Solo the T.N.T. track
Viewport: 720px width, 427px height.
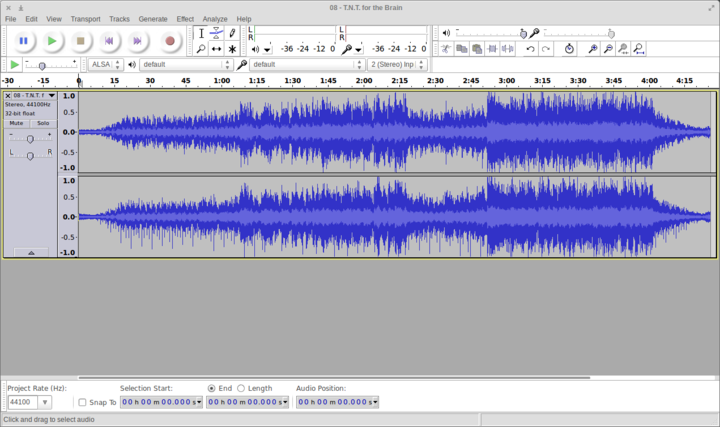click(x=43, y=123)
